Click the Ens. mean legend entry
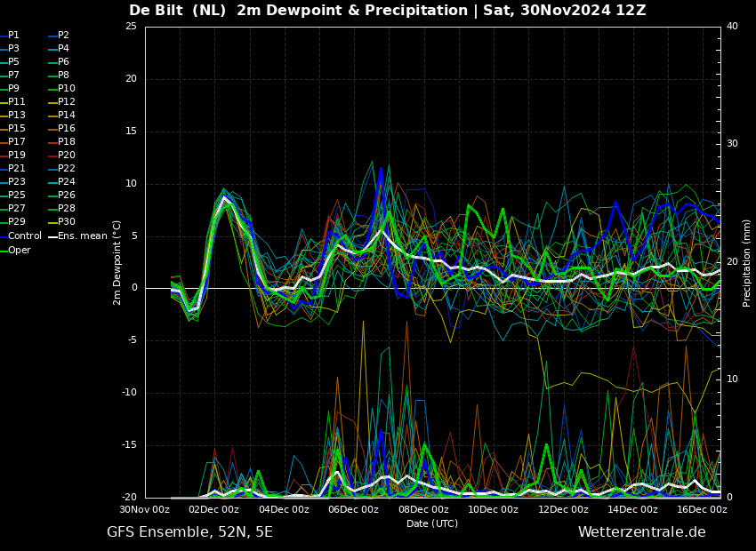756x551 pixels. point(78,236)
